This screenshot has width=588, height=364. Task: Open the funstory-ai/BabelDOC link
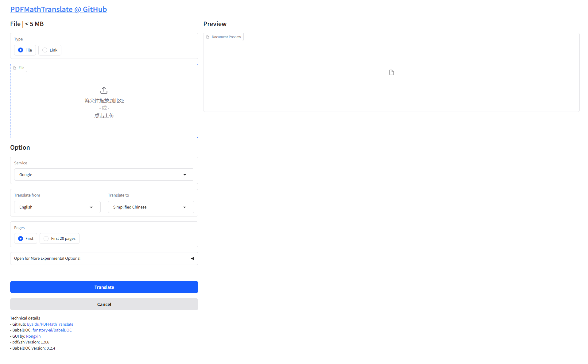(52, 330)
